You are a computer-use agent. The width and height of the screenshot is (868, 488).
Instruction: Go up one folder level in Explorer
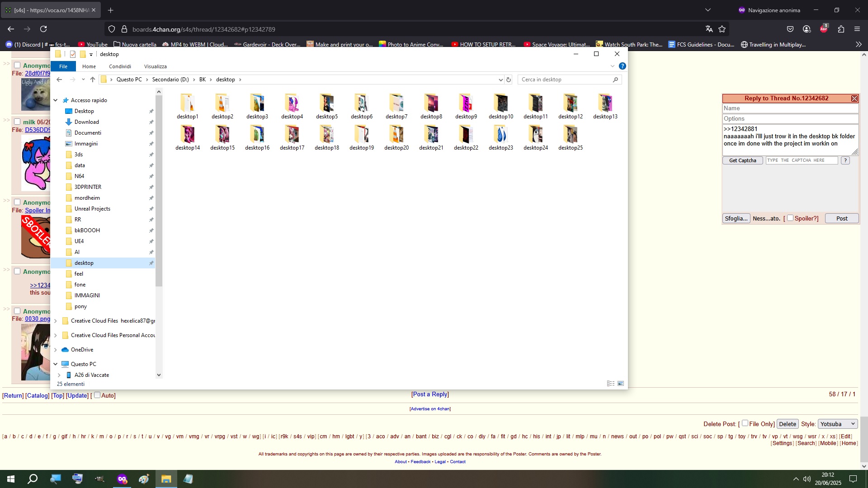point(93,80)
